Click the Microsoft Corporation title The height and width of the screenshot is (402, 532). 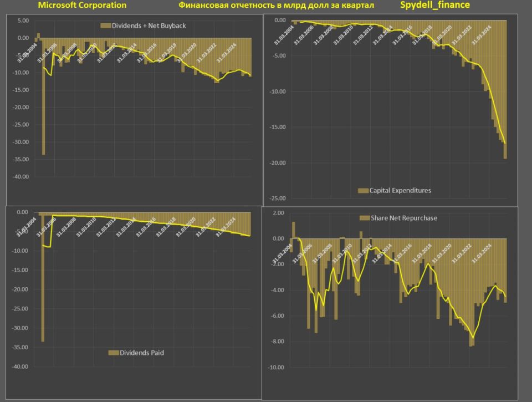pos(82,6)
